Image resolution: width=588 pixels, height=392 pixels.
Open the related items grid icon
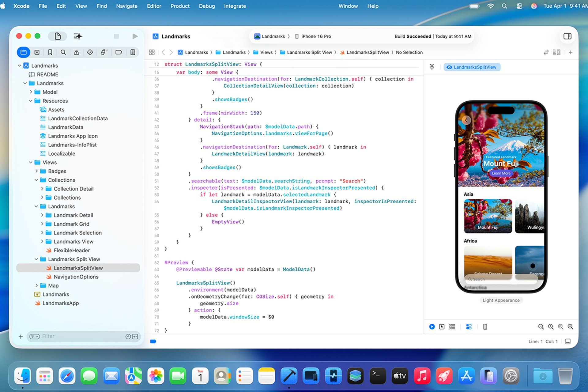point(152,52)
